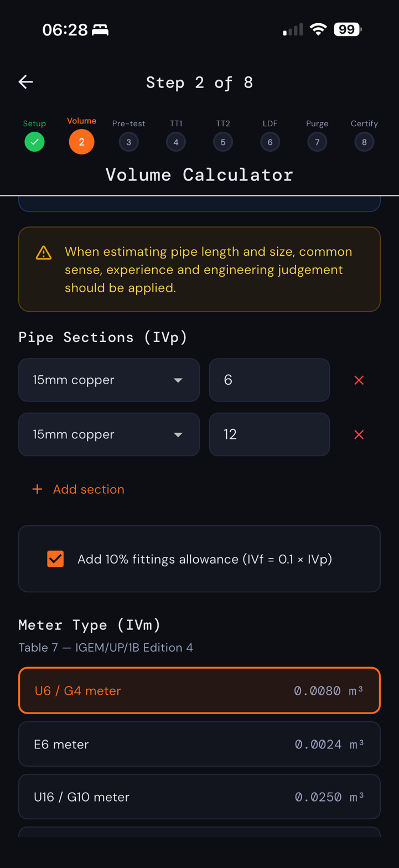This screenshot has width=399, height=868.
Task: Open the TT1 step 4
Action: 175,142
